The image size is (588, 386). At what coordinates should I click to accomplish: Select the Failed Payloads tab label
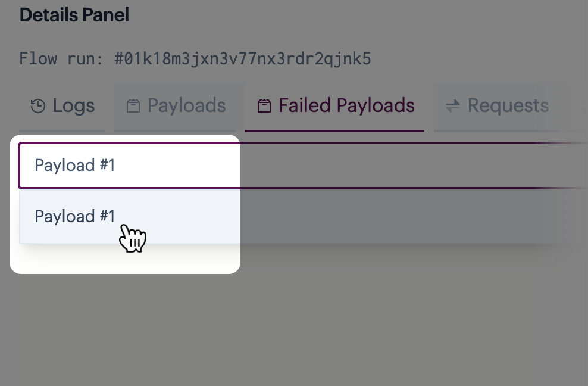pyautogui.click(x=346, y=105)
